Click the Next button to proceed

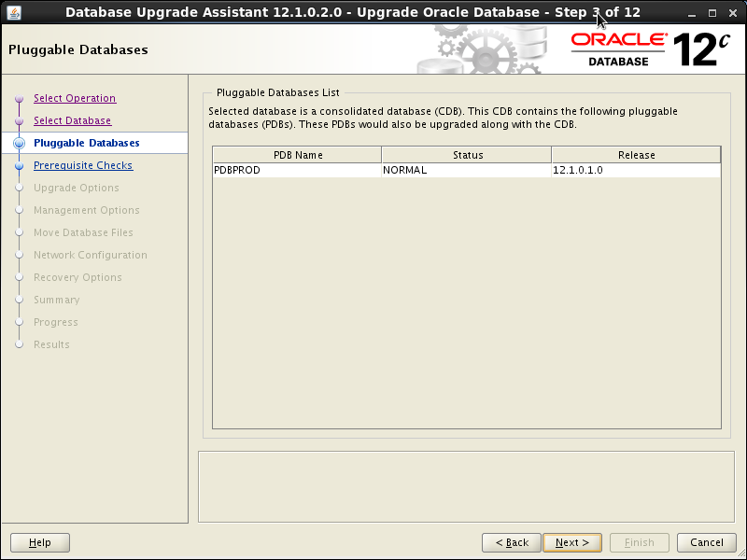[571, 542]
